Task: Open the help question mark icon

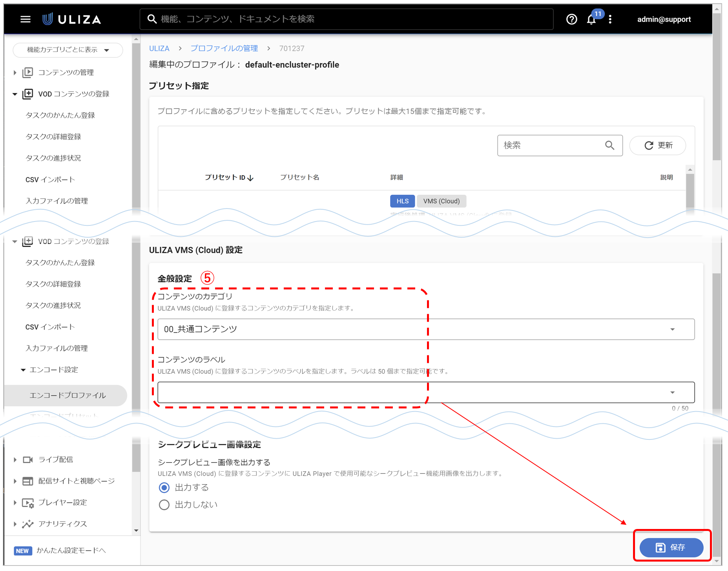Action: [x=571, y=19]
